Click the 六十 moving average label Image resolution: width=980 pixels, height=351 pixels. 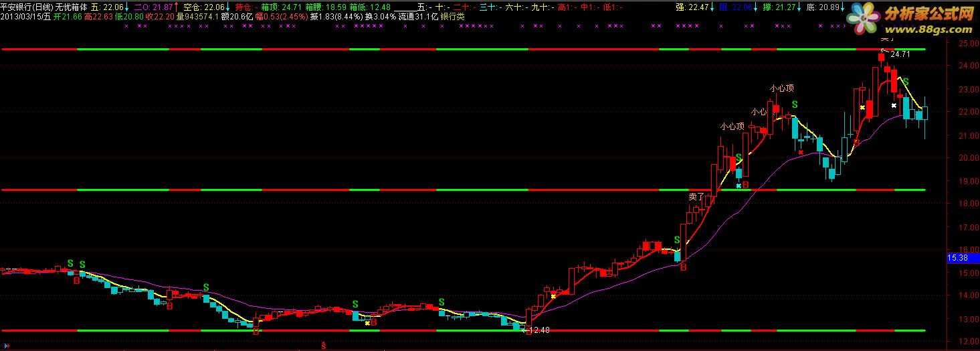pos(516,7)
